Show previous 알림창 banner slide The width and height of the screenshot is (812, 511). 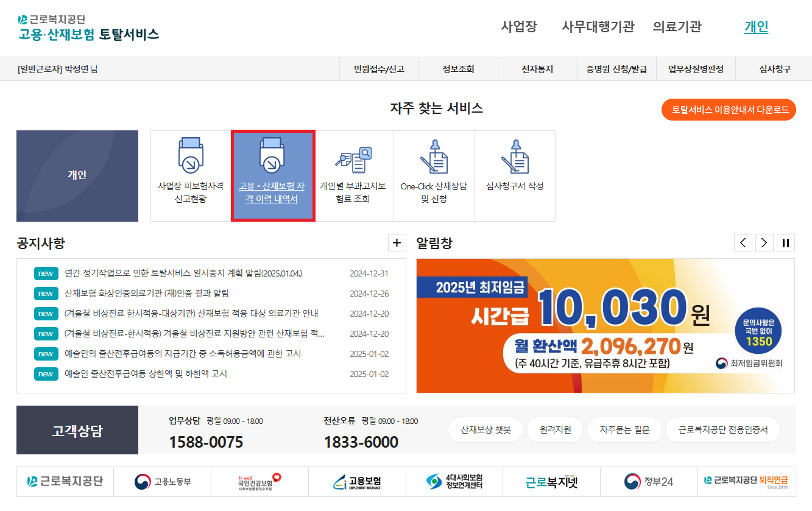743,243
